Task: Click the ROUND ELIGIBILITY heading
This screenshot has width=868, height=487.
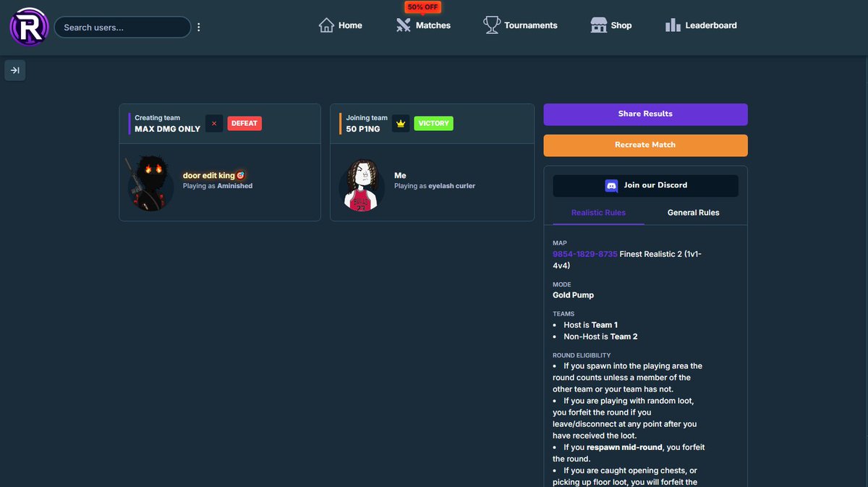Action: tap(582, 355)
